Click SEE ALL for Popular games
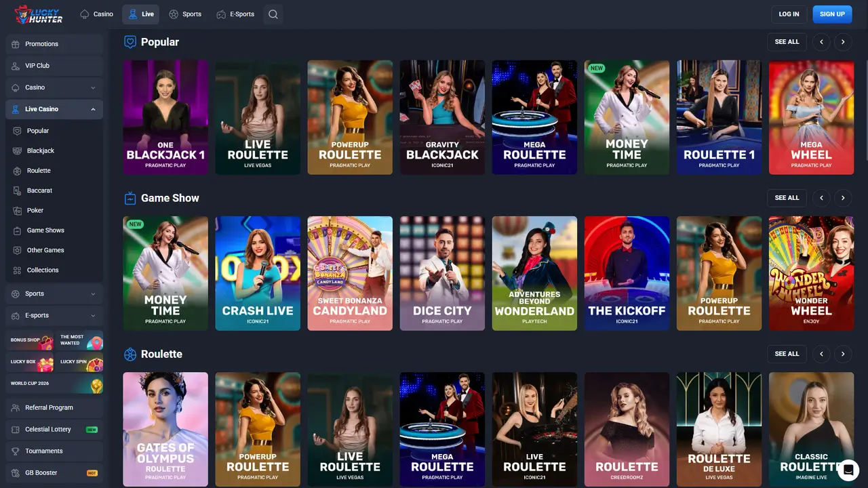This screenshot has height=488, width=868. [787, 42]
